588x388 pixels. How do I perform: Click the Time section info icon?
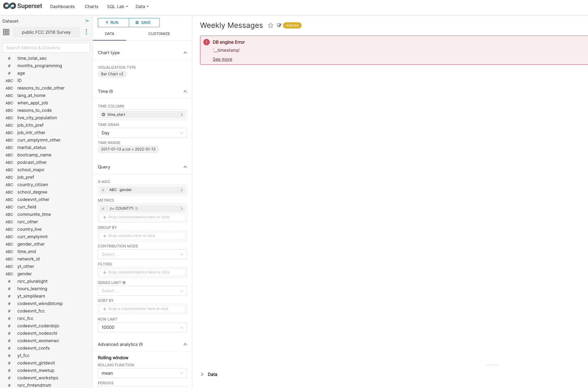click(111, 91)
